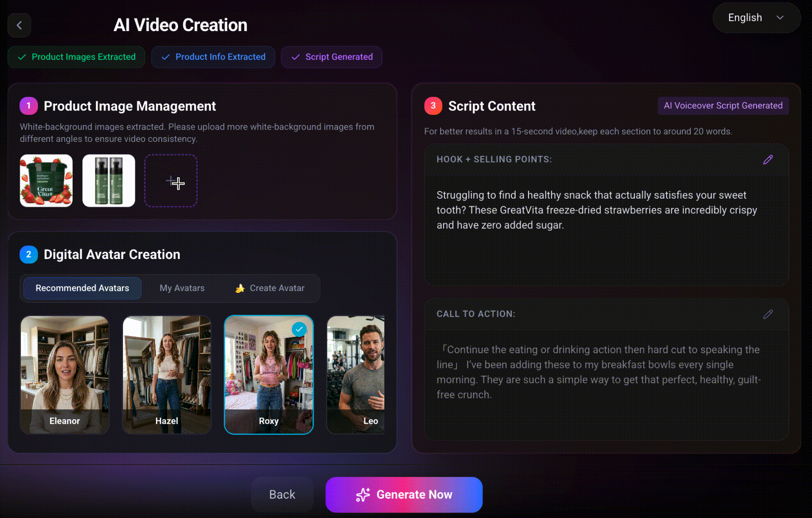Choose the Leo avatar

[x=356, y=375]
